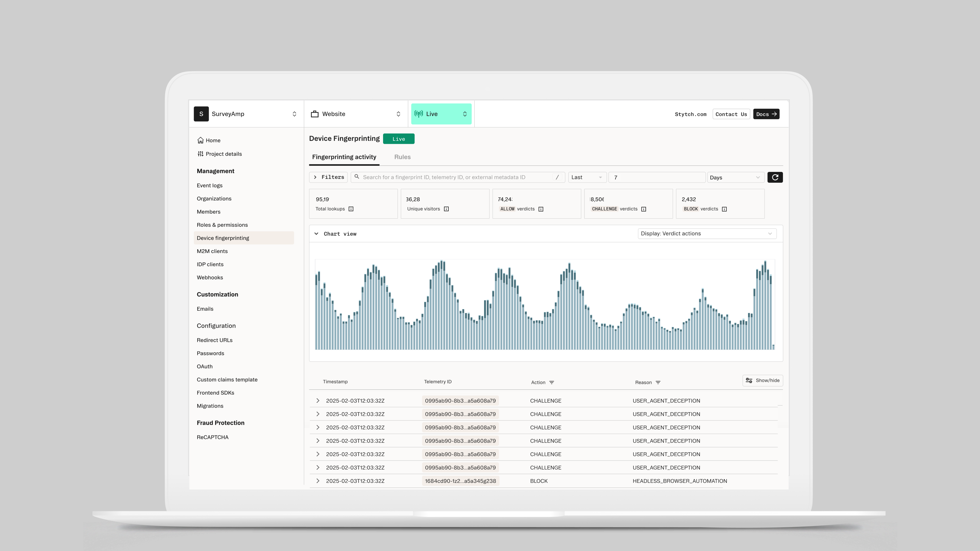Click the Project details sliders icon
The image size is (980, 551).
point(201,154)
